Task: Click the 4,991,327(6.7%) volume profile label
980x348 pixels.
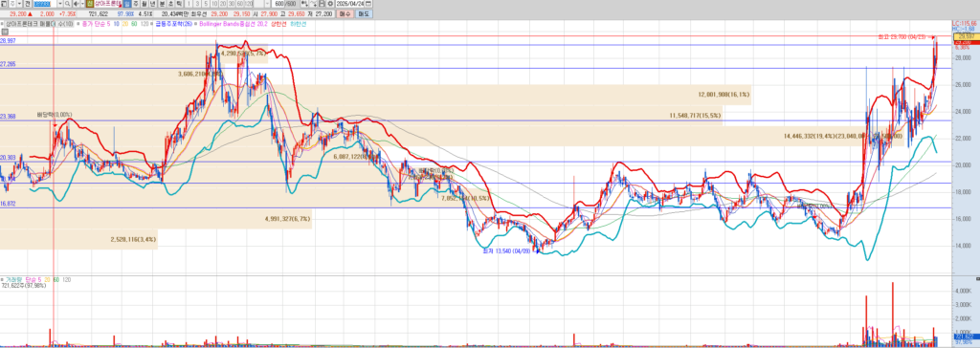Action: [287, 219]
